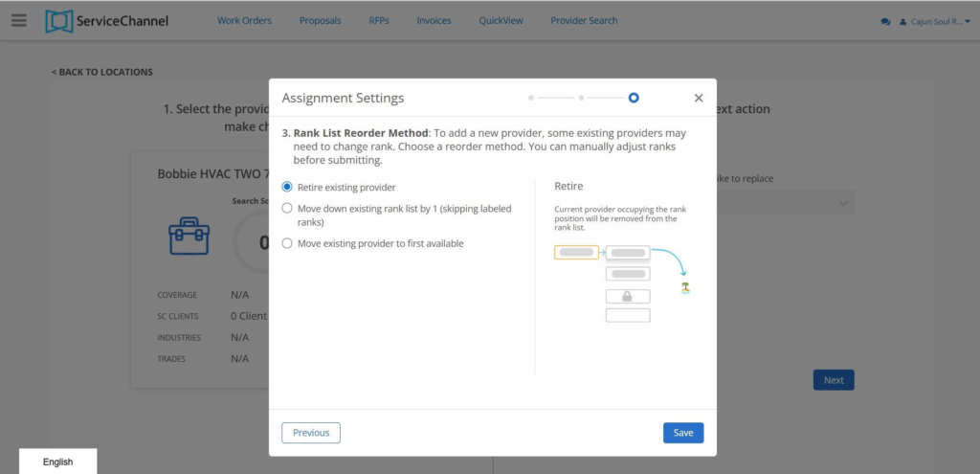
Task: Click the Previous button
Action: pos(311,433)
